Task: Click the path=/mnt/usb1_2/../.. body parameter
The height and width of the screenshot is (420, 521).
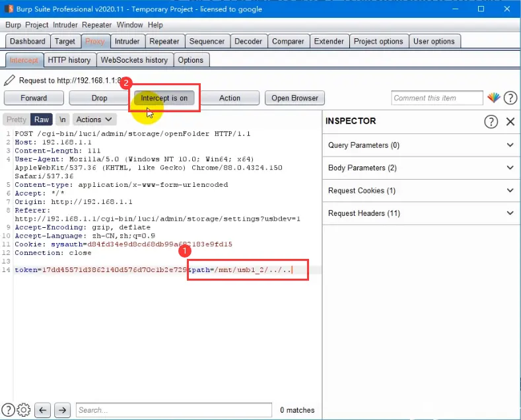Action: [242, 270]
